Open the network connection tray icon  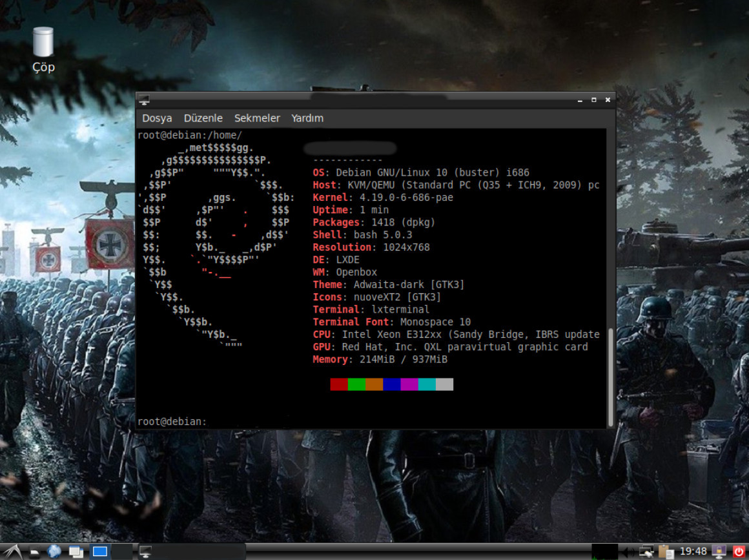point(646,552)
